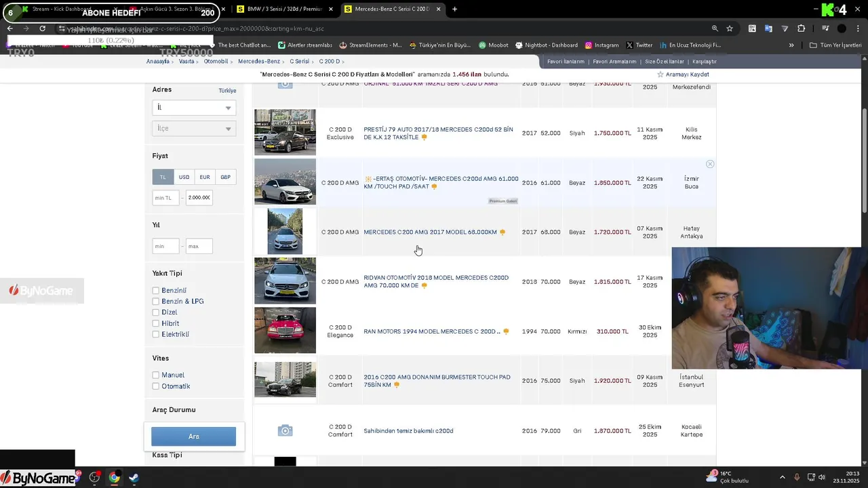Click the taskbar microphone icon
This screenshot has width=868, height=488.
point(797,477)
